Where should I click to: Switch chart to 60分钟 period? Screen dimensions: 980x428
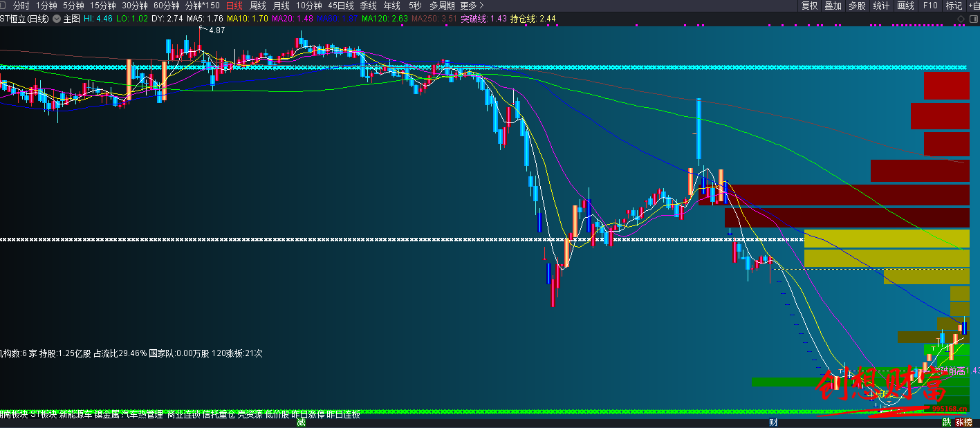click(167, 6)
